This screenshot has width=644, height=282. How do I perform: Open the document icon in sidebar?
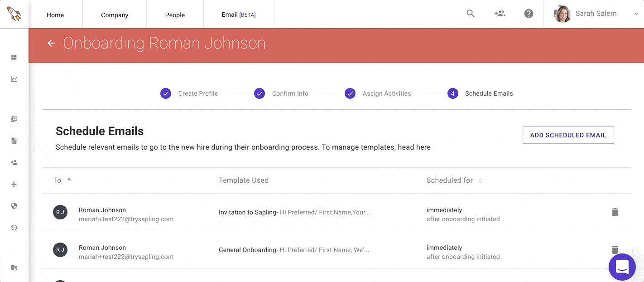pyautogui.click(x=14, y=141)
